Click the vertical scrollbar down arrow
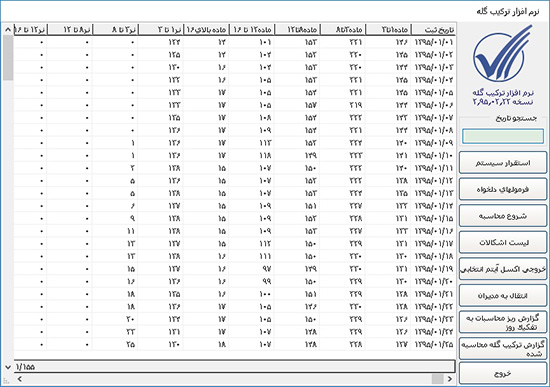 [8, 367]
